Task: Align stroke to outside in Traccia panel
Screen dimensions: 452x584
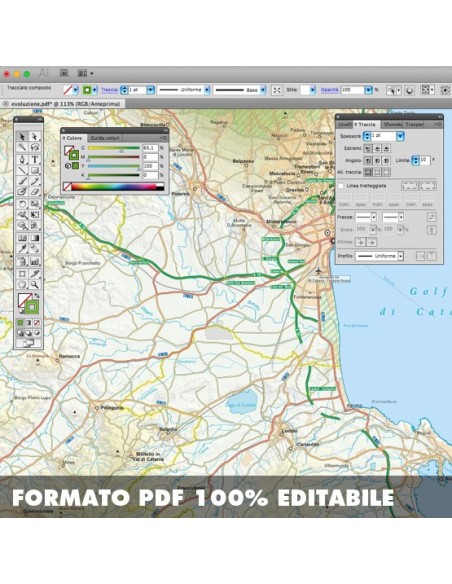Action: [386, 172]
